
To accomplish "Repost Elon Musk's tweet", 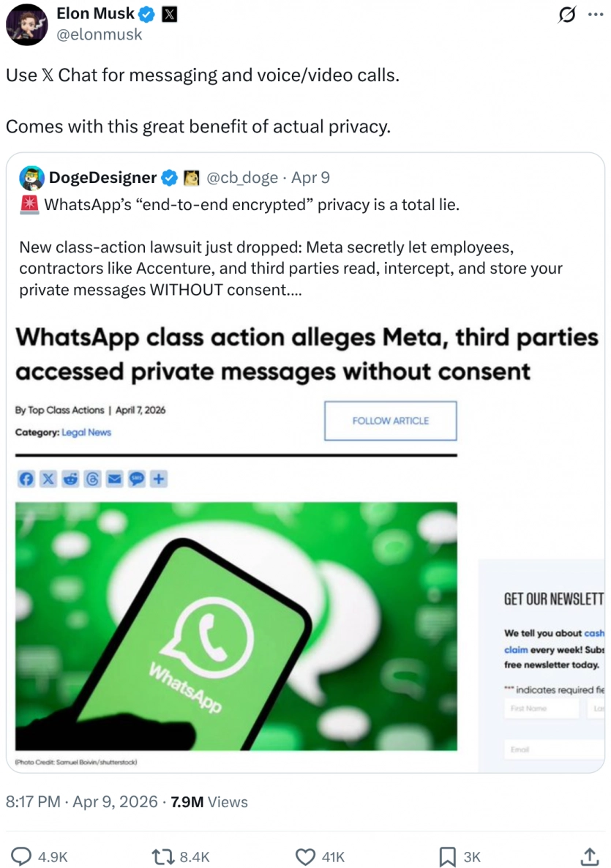I will click(159, 856).
